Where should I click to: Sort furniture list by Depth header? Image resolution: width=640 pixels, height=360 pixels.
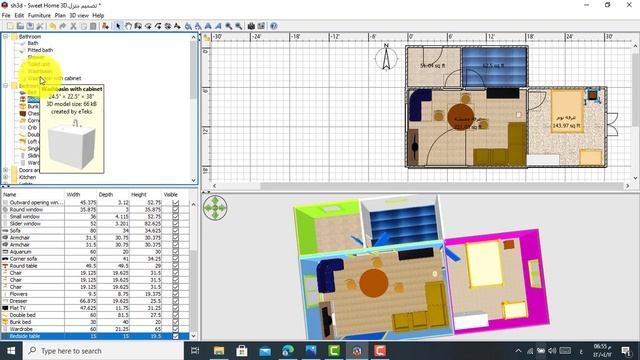coord(113,195)
